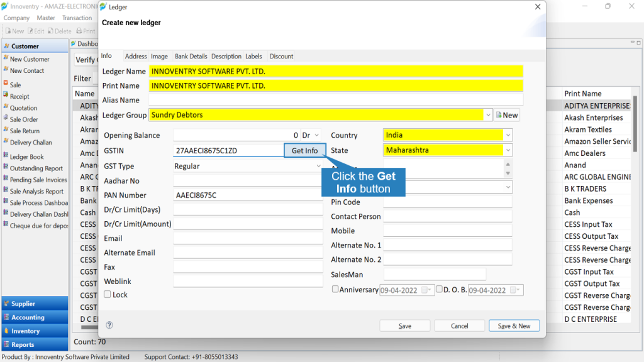644x362 pixels.
Task: Open the Receipt item in sidebar
Action: [x=19, y=96]
